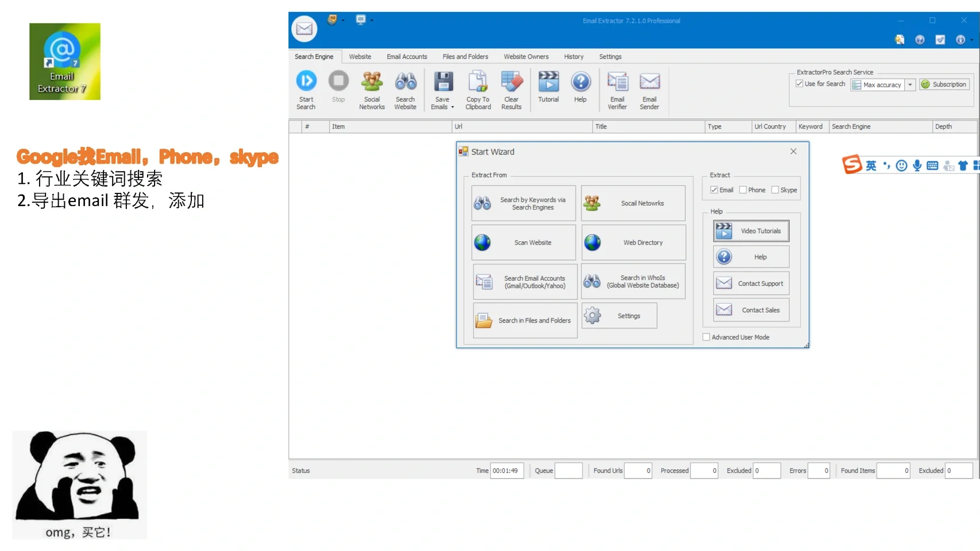Click the Url Country column header
The height and width of the screenshot is (551, 980).
(x=774, y=126)
